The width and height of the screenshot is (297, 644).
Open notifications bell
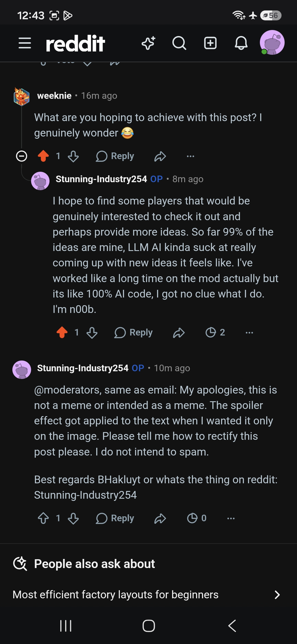tap(241, 43)
